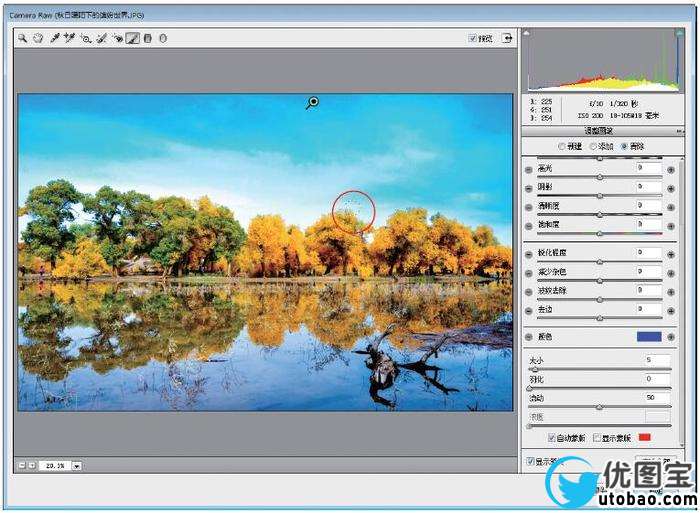Image resolution: width=700 pixels, height=513 pixels.
Task: Select the Targeted Adjustment tool
Action: (x=85, y=38)
